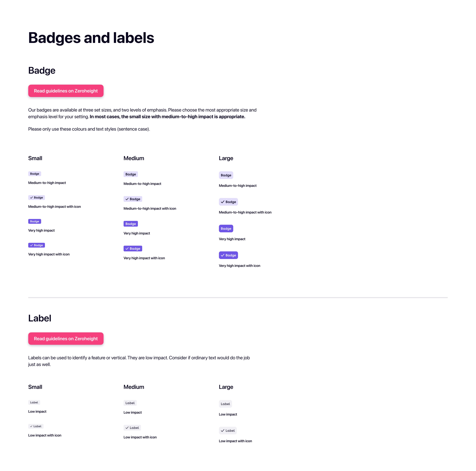Select the small purple badge without icon
The image size is (476, 471).
35,221
